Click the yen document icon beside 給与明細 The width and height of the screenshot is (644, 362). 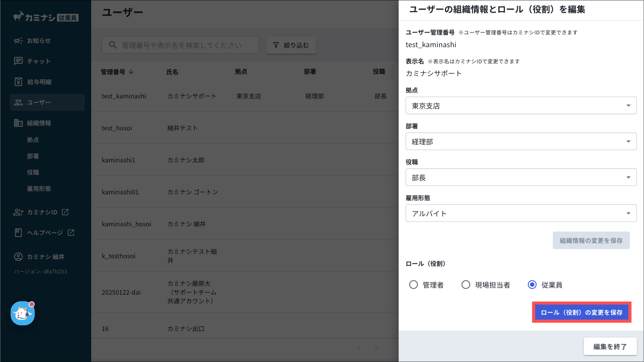(x=18, y=82)
